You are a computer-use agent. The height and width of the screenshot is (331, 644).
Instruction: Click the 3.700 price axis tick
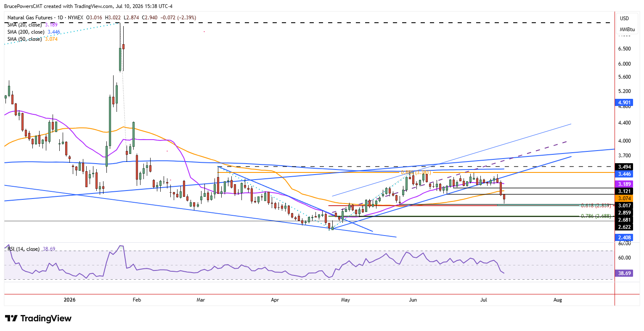(x=624, y=156)
